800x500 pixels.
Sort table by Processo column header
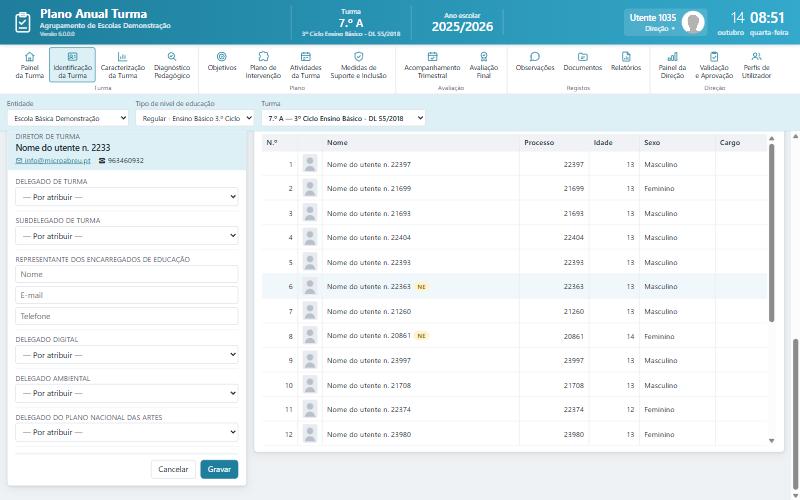click(x=539, y=143)
